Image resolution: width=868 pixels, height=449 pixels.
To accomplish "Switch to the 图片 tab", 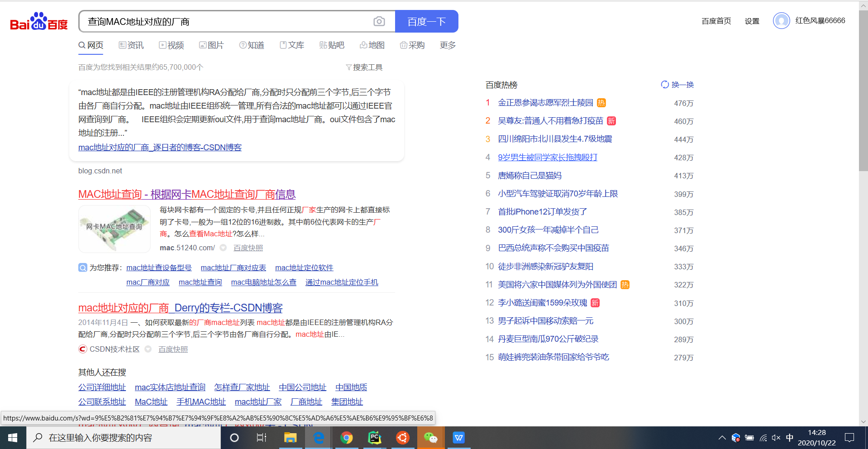I will click(x=211, y=45).
